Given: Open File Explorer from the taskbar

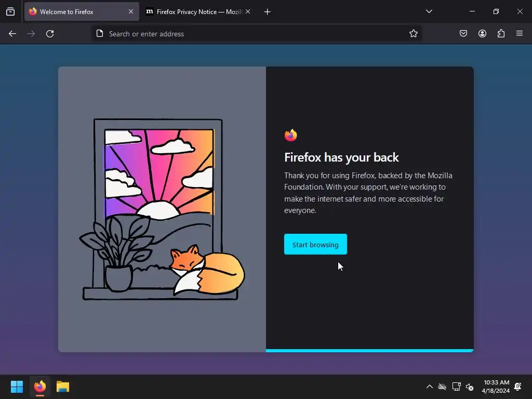Looking at the screenshot, I should pyautogui.click(x=63, y=387).
